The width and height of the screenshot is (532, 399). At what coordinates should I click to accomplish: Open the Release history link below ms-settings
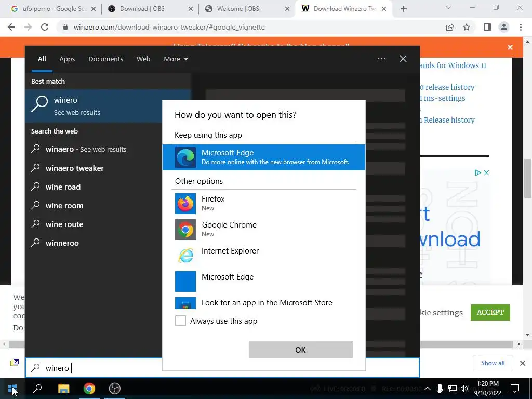click(447, 120)
